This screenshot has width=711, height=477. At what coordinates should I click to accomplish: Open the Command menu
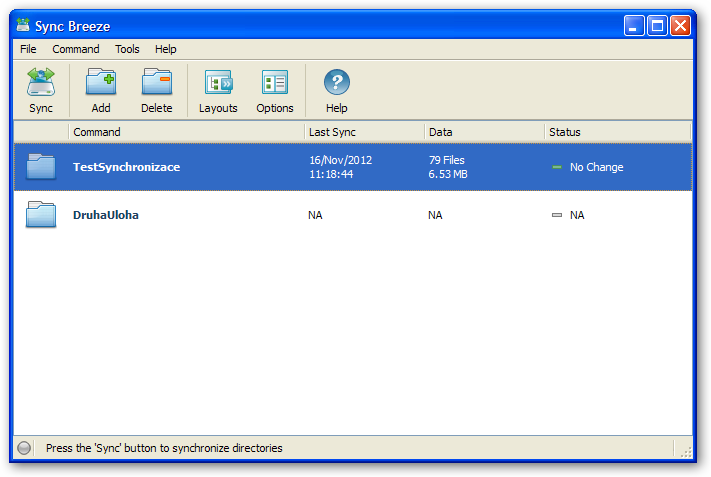point(76,49)
